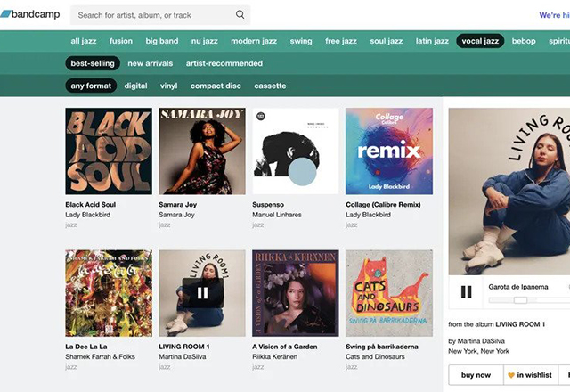This screenshot has width=570, height=392.
Task: Select the vocal jazz genre tag
Action: [480, 41]
